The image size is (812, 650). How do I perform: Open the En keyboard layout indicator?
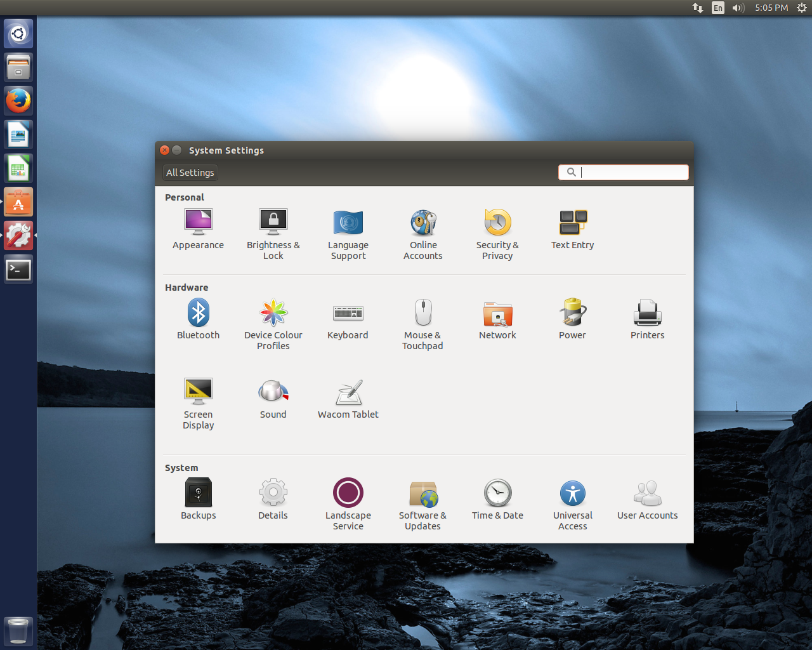[718, 8]
